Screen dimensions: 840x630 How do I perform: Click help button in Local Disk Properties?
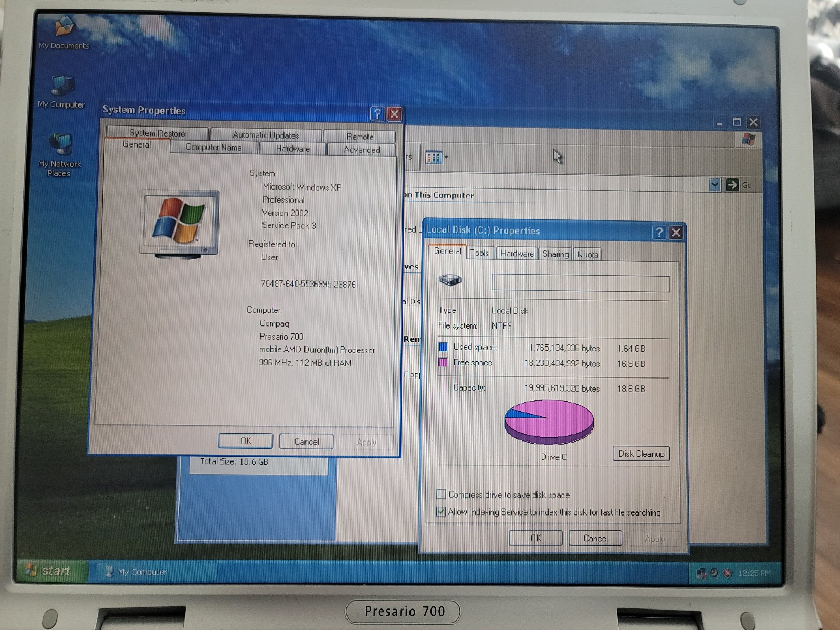point(659,232)
